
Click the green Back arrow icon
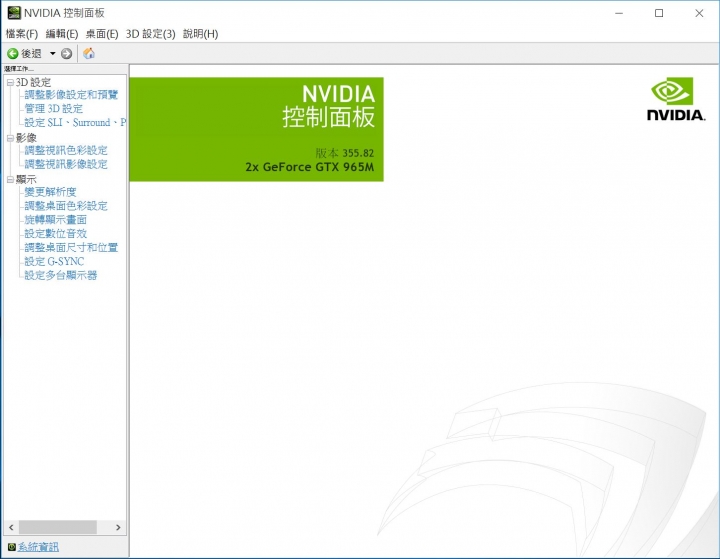[13, 54]
